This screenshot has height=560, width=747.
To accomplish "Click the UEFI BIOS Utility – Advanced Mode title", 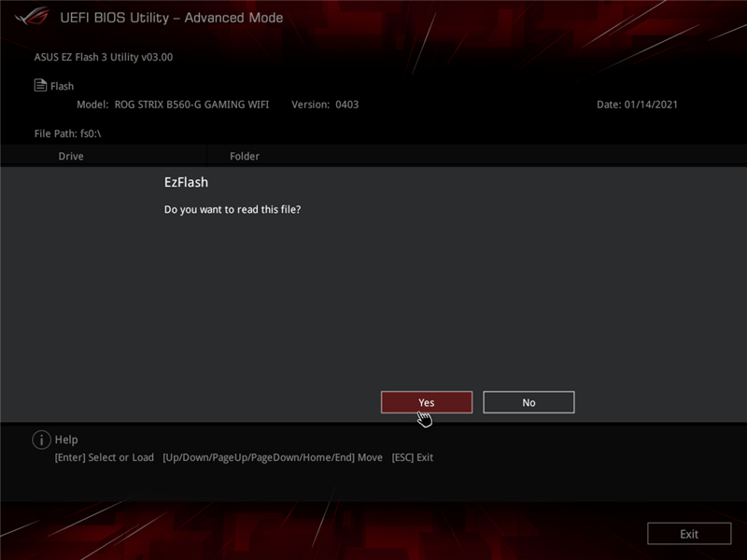I will (172, 18).
